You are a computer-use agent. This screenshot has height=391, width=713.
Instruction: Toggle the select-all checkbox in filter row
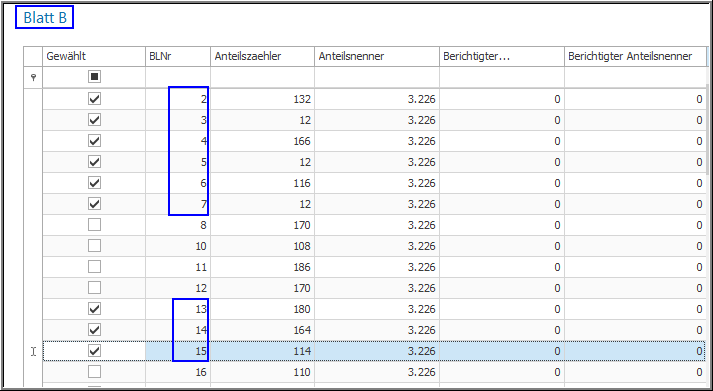94,77
